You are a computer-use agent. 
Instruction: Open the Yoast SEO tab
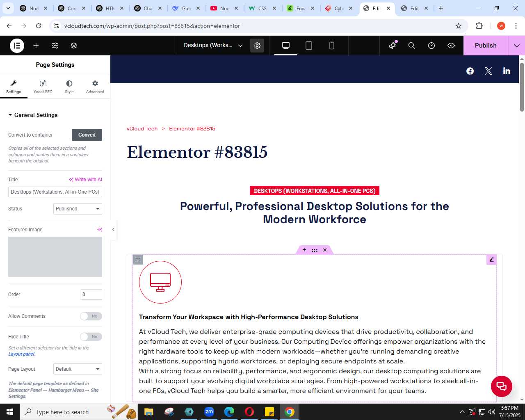pyautogui.click(x=43, y=87)
